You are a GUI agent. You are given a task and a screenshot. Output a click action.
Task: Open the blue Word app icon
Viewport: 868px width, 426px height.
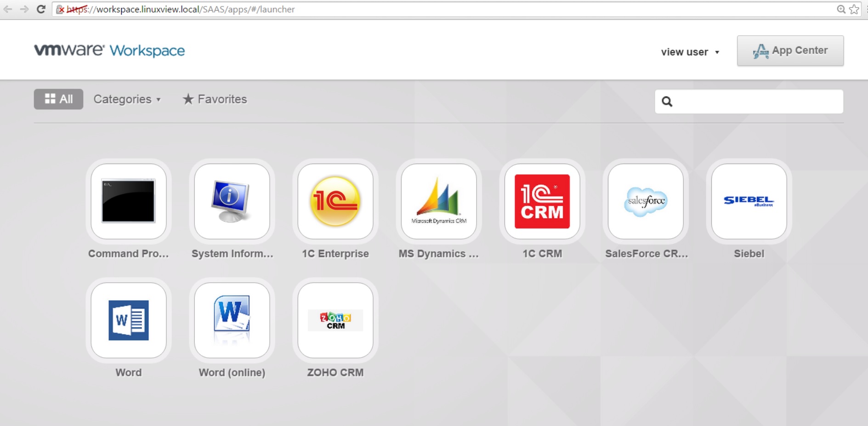tap(129, 320)
